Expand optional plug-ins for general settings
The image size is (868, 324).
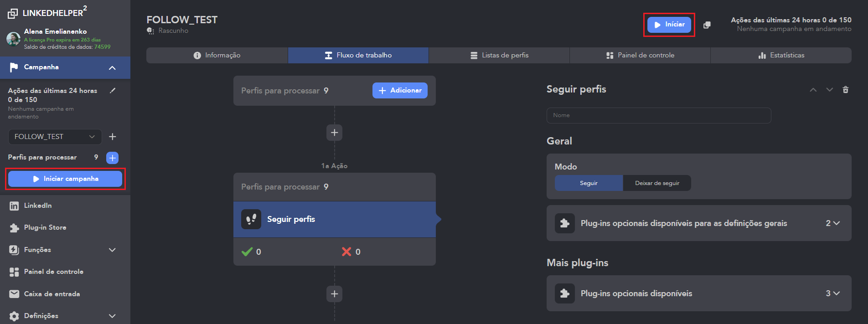click(x=832, y=223)
